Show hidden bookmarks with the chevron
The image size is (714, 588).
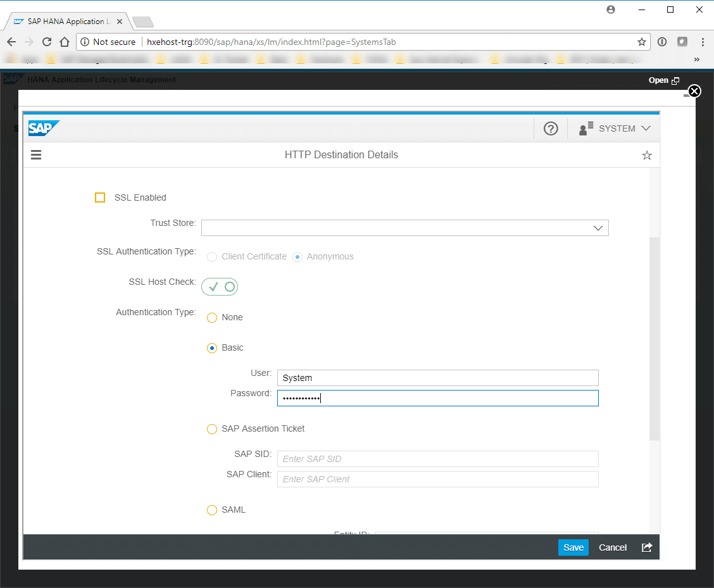pyautogui.click(x=697, y=59)
